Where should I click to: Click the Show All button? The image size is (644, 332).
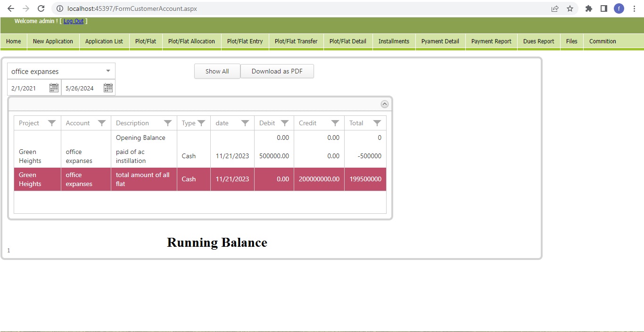(217, 71)
